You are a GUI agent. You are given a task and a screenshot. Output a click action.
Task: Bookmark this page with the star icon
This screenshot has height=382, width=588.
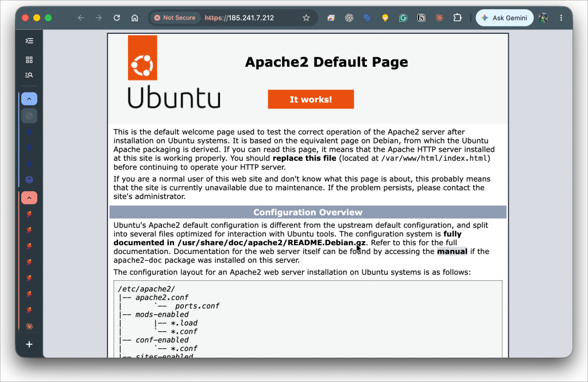(307, 18)
